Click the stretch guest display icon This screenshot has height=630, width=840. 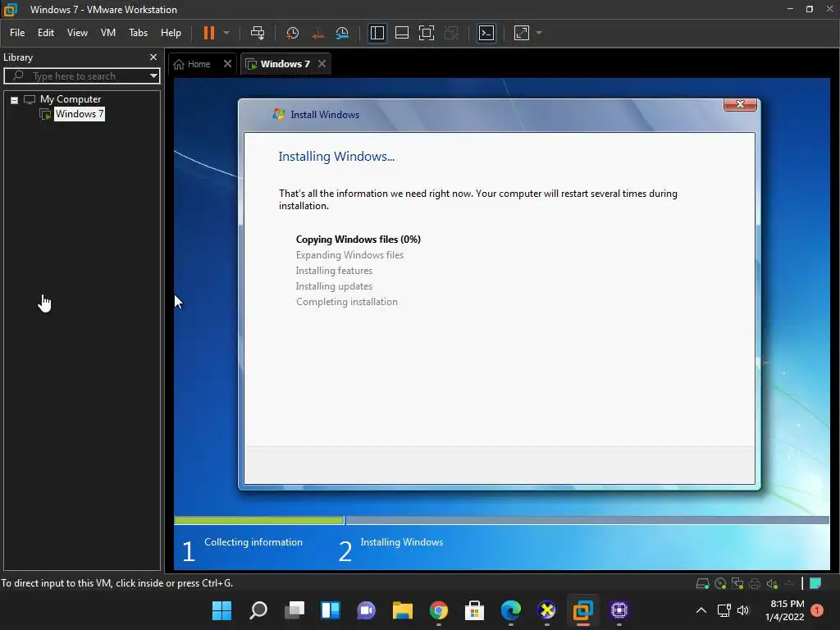click(x=521, y=33)
